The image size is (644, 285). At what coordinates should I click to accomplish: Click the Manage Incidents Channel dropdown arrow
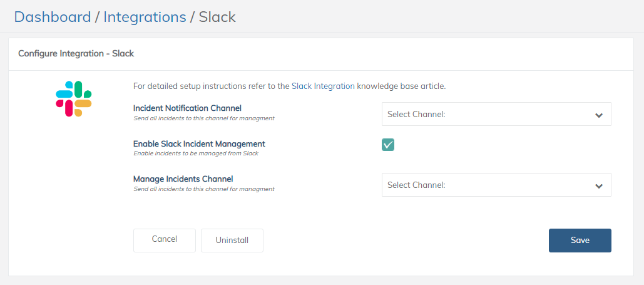coord(599,186)
